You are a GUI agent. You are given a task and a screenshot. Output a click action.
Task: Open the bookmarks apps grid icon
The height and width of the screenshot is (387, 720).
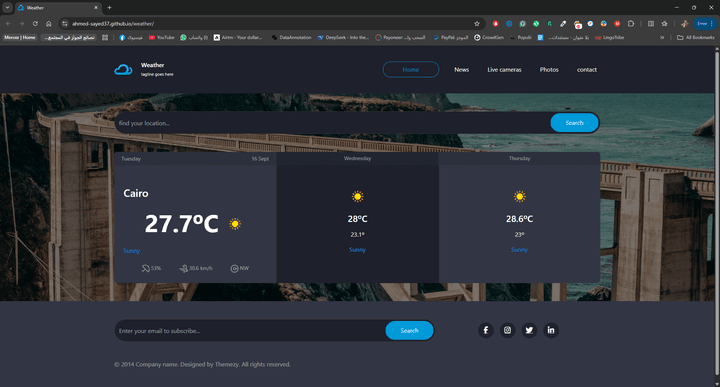pyautogui.click(x=105, y=38)
